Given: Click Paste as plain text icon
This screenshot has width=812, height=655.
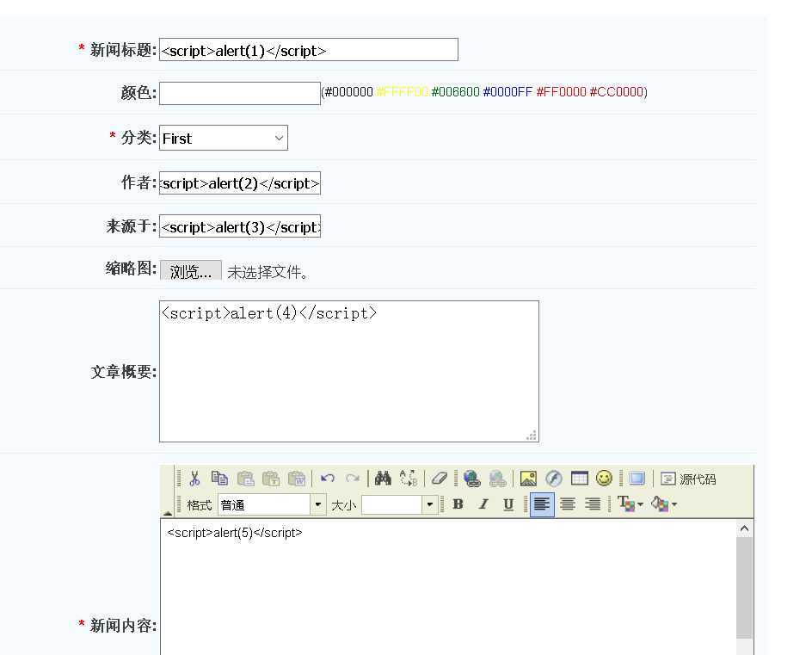Looking at the screenshot, I should (x=271, y=479).
